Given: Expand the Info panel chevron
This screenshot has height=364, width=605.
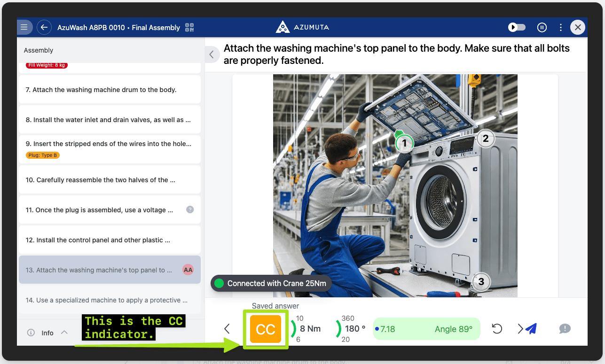Looking at the screenshot, I should tap(64, 333).
